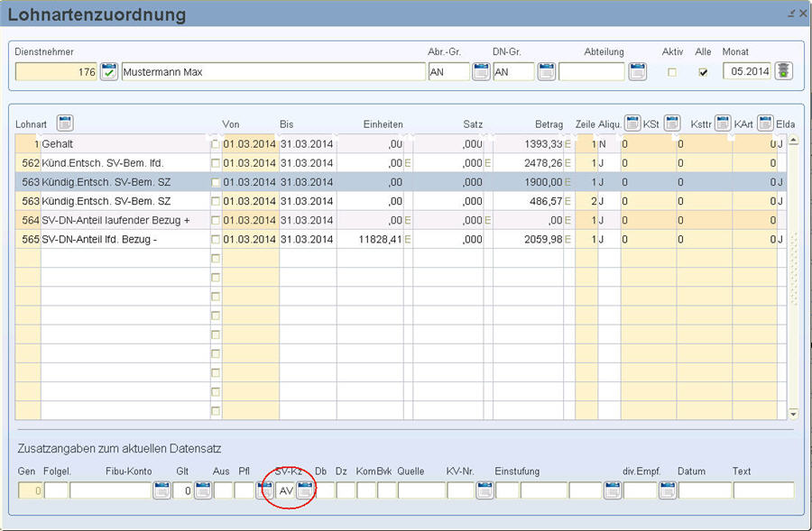This screenshot has width=812, height=531.
Task: Click the Dienstnehmer number field showing 176
Action: pos(56,72)
